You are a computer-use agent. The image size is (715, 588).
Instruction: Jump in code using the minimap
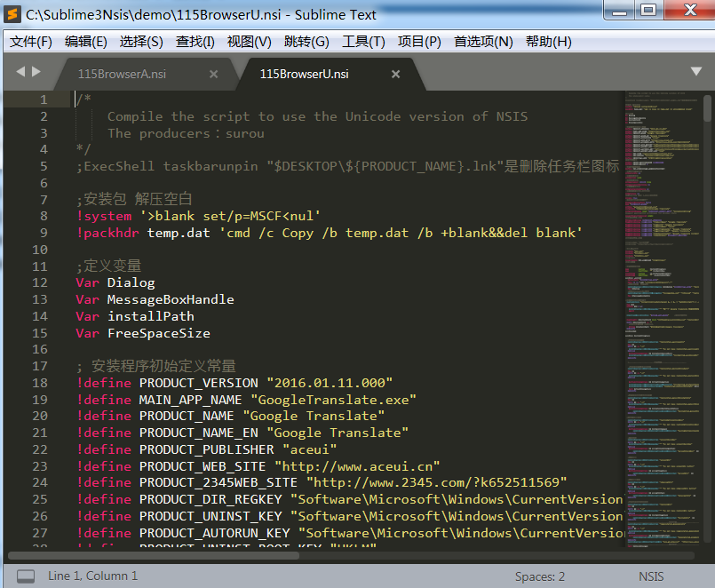point(663,320)
